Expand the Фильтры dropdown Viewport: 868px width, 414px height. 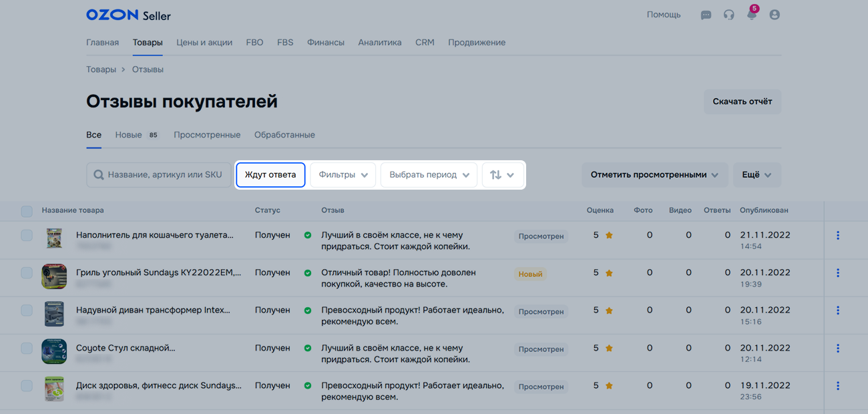343,175
